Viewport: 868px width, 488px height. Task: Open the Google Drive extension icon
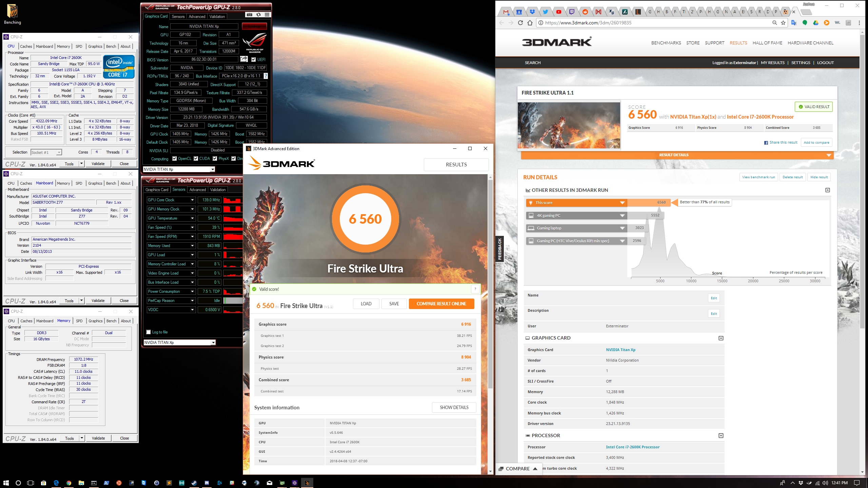coord(816,23)
